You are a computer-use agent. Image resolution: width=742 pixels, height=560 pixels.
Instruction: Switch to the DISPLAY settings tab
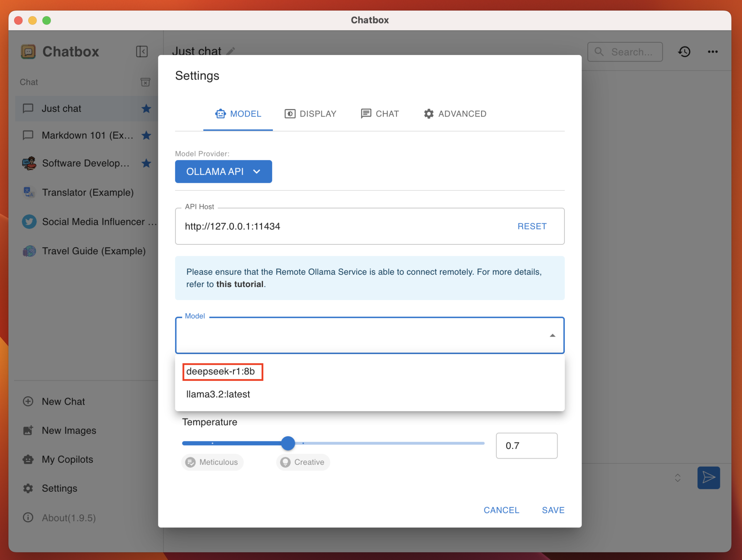(x=310, y=114)
